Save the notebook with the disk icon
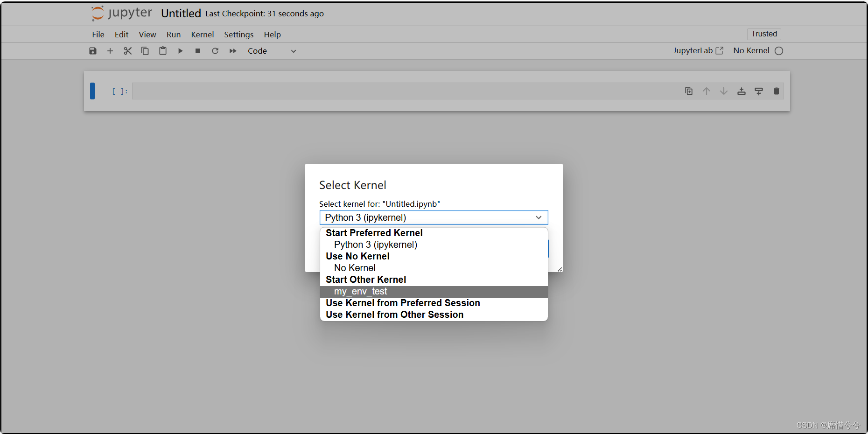The image size is (868, 434). click(93, 51)
